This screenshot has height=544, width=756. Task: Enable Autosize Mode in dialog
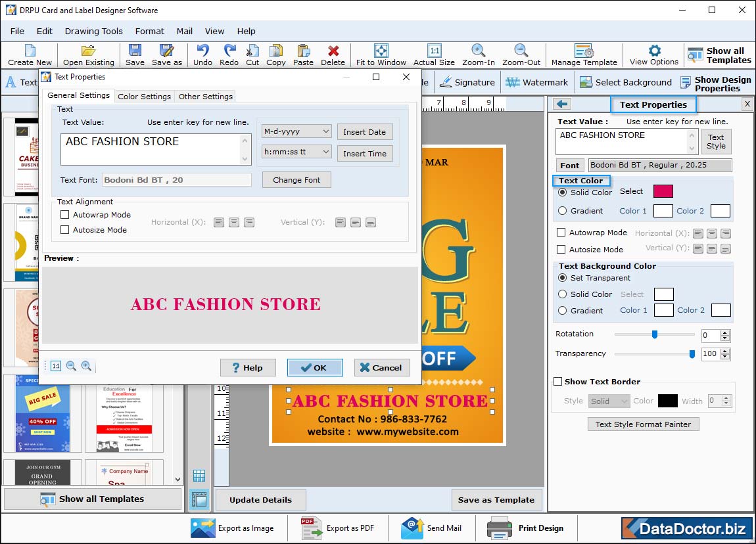tap(65, 230)
